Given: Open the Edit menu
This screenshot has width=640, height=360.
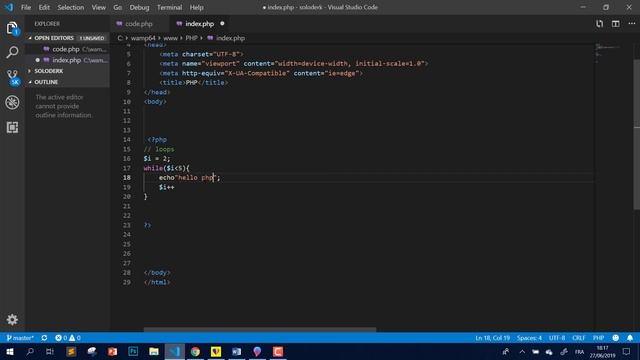Looking at the screenshot, I should [44, 7].
